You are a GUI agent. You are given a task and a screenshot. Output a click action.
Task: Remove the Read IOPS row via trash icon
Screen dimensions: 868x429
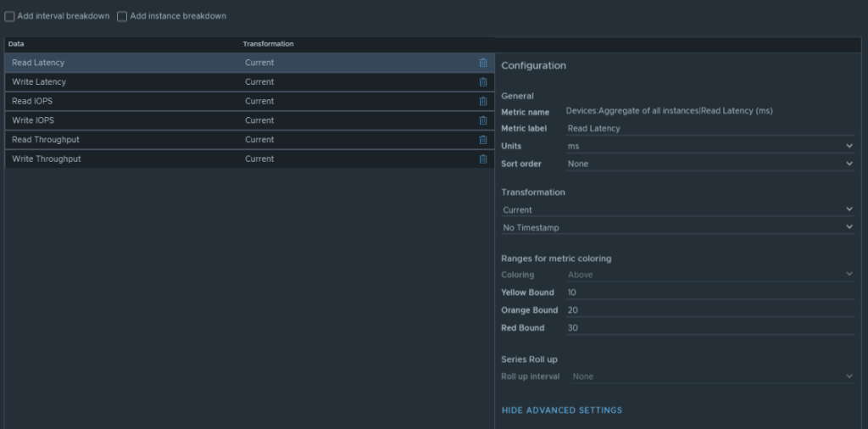(x=483, y=102)
